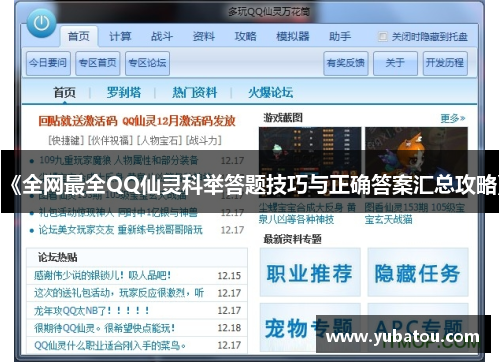Go to the 罗刹塔 section
This screenshot has width=500, height=362.
pyautogui.click(x=124, y=92)
